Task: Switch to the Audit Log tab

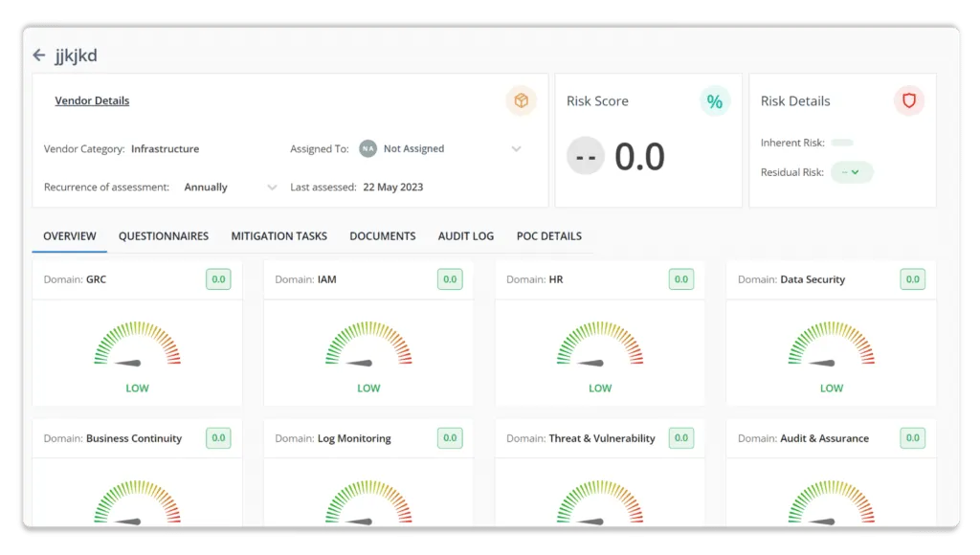Action: pos(466,236)
